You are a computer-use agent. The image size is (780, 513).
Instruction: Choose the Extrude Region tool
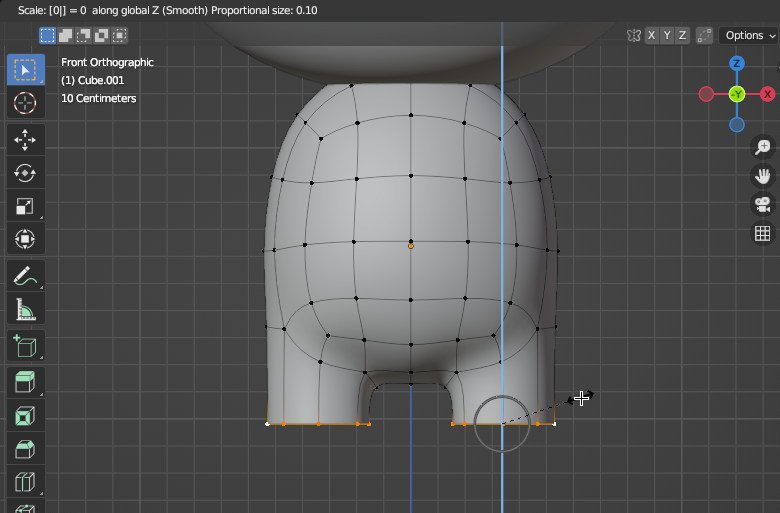pyautogui.click(x=25, y=382)
